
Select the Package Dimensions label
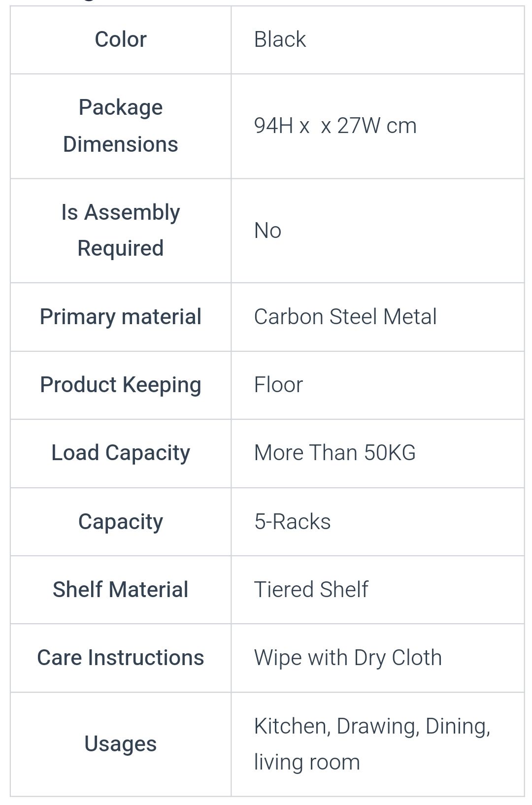tap(121, 126)
